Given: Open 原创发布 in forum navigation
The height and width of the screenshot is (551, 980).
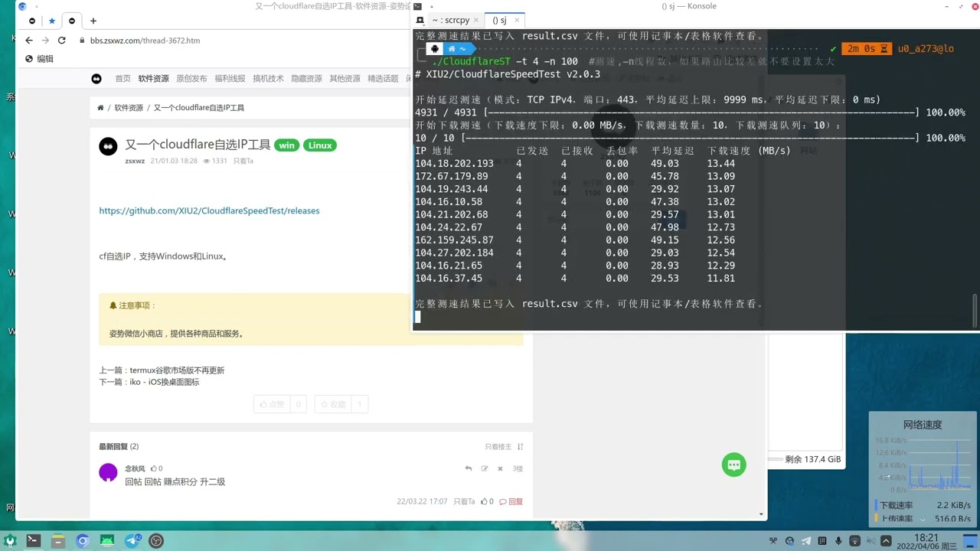Looking at the screenshot, I should click(191, 79).
